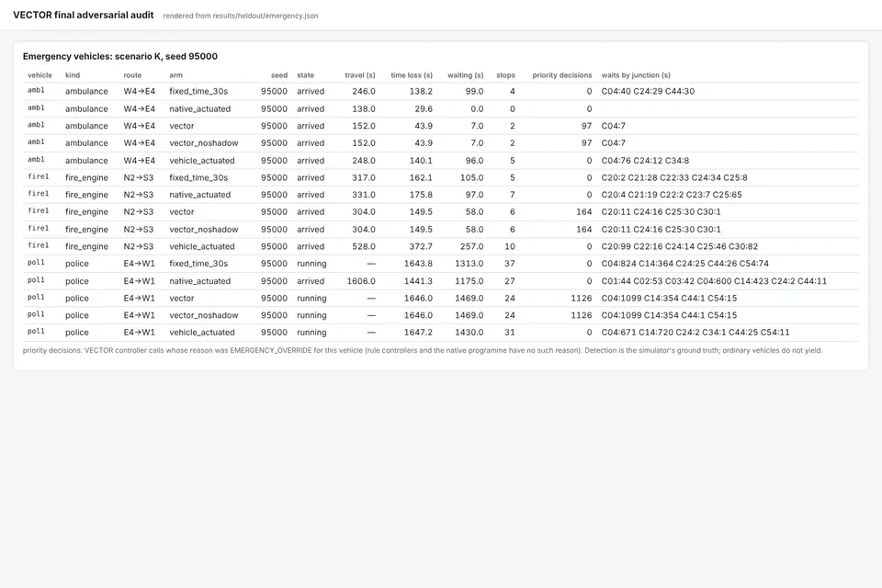Click the 'waits by junction (s)' column header
Screen dimensions: 882x588
(x=636, y=75)
